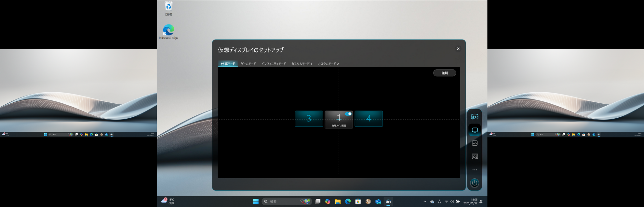Click the power button in sidebar
This screenshot has width=644, height=207.
[x=475, y=183]
